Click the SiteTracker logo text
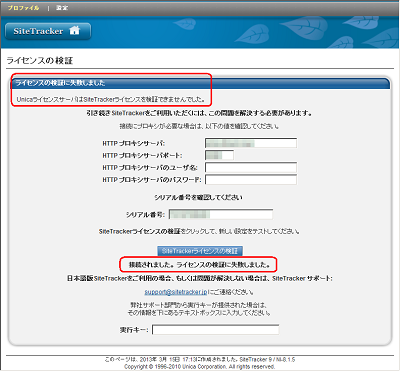Viewport: 400px width, 371px height. pyautogui.click(x=38, y=31)
